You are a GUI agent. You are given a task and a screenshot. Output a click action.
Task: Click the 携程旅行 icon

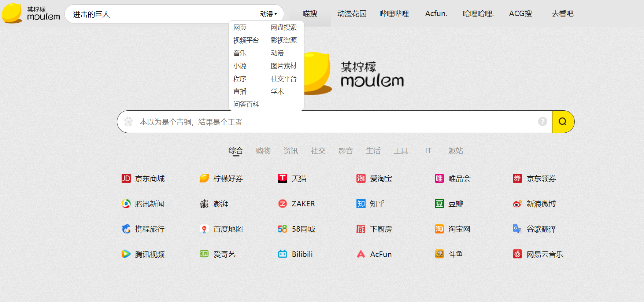coord(126,229)
